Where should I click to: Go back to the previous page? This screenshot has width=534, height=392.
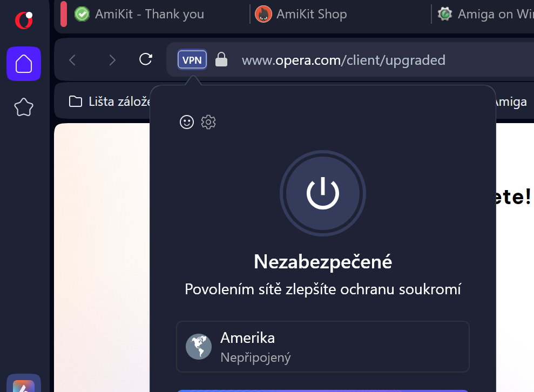pyautogui.click(x=73, y=60)
